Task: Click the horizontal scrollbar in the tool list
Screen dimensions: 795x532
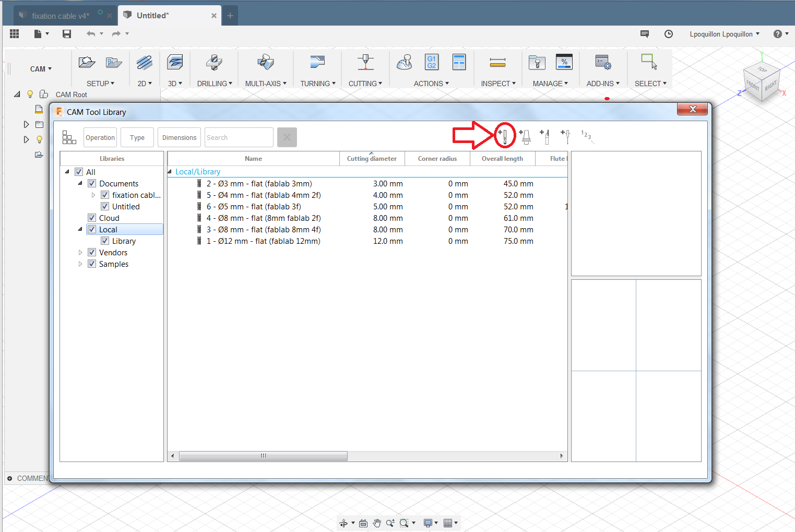Action: coord(263,456)
